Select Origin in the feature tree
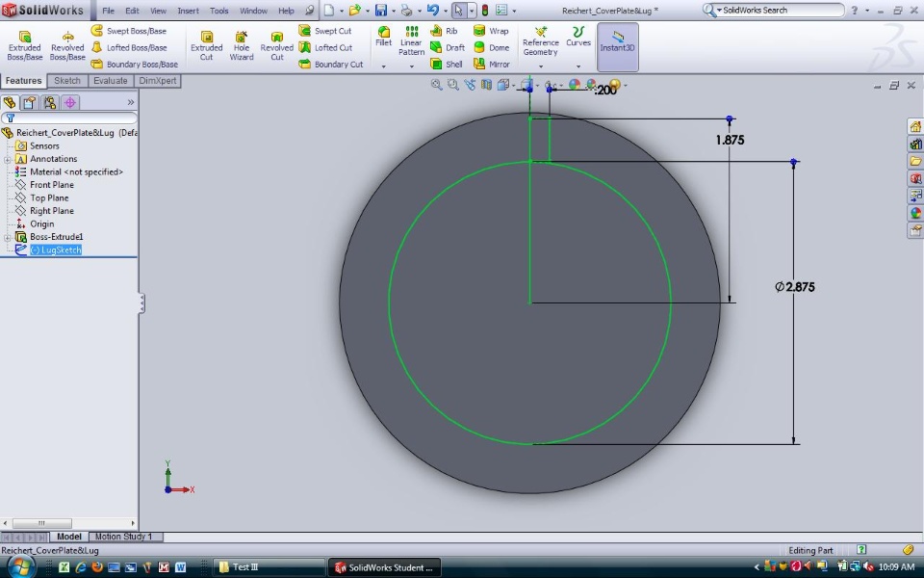 pyautogui.click(x=41, y=224)
